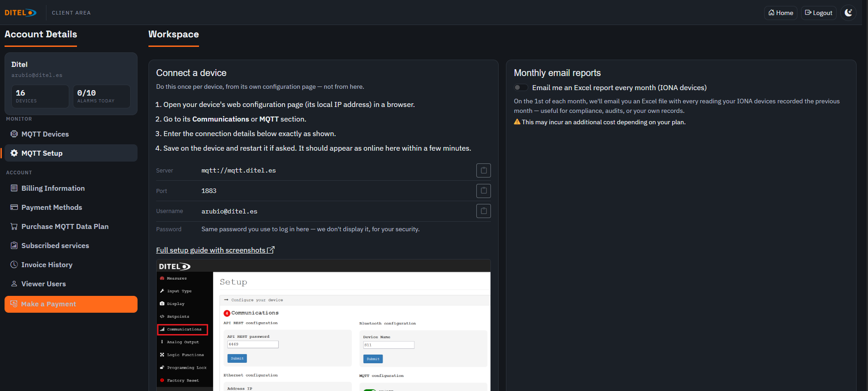The height and width of the screenshot is (391, 868).
Task: Click the Payment Methods card icon
Action: coord(14,207)
